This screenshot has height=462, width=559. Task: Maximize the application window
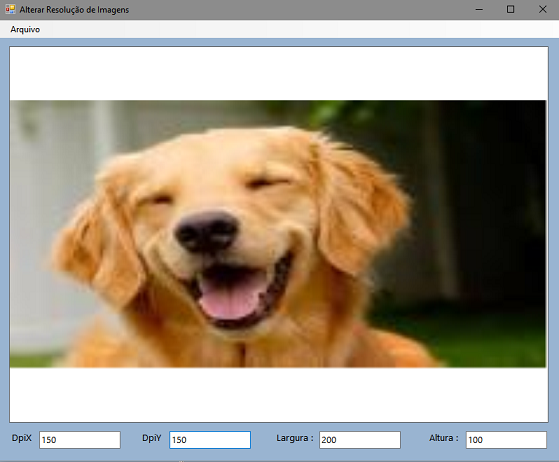coord(511,10)
